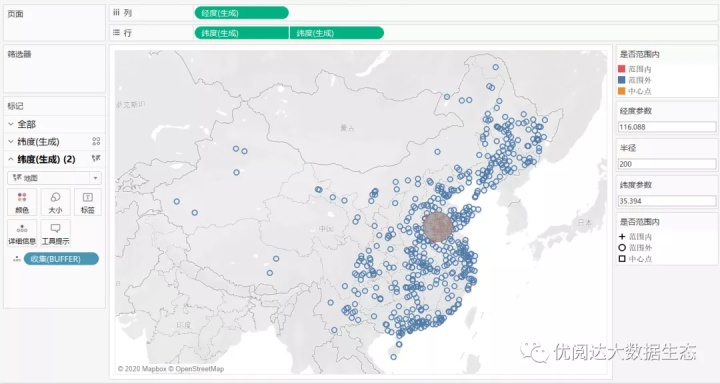Click the detail icon beside 收集(BUFFER) pill
This screenshot has width=720, height=384.
[17, 259]
